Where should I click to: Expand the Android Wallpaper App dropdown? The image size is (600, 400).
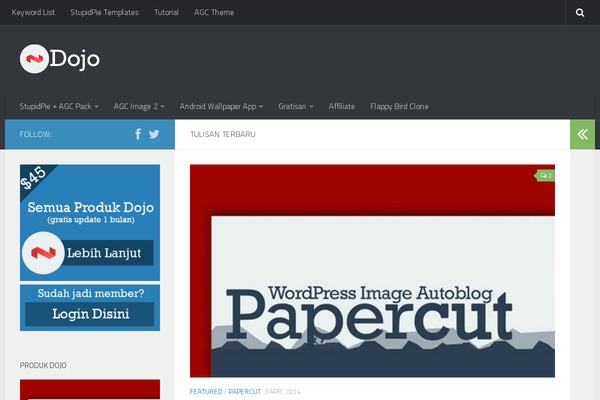[x=221, y=106]
